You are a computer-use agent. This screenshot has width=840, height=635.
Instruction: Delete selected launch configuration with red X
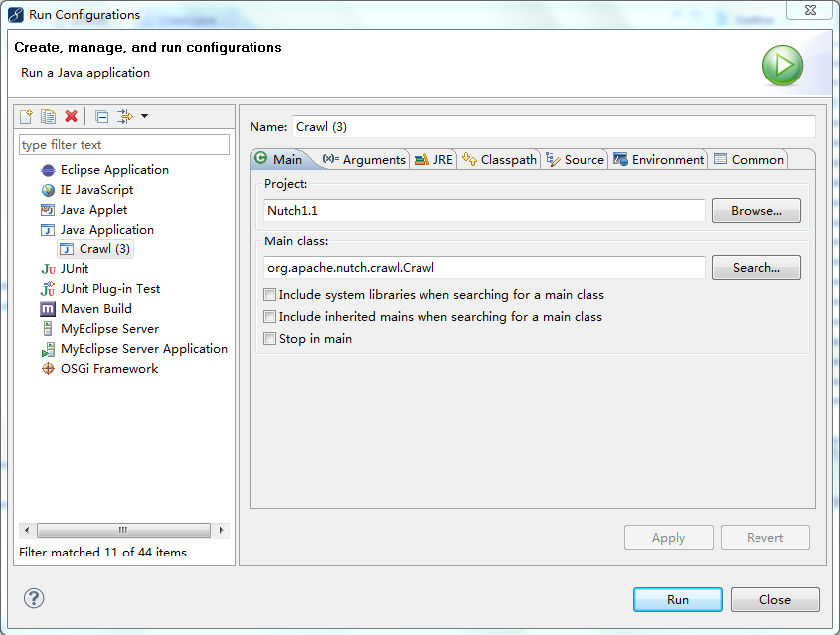tap(71, 117)
